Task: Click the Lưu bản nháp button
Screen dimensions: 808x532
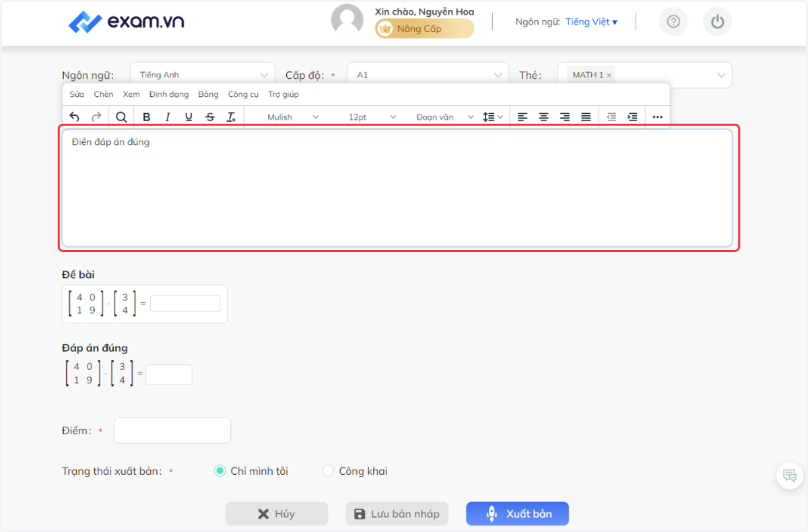Action: [397, 514]
